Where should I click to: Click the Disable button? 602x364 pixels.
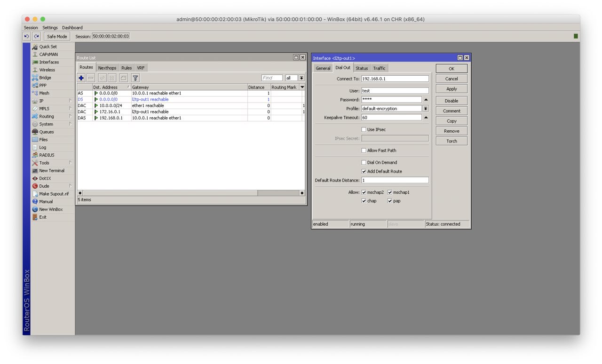[x=451, y=101]
